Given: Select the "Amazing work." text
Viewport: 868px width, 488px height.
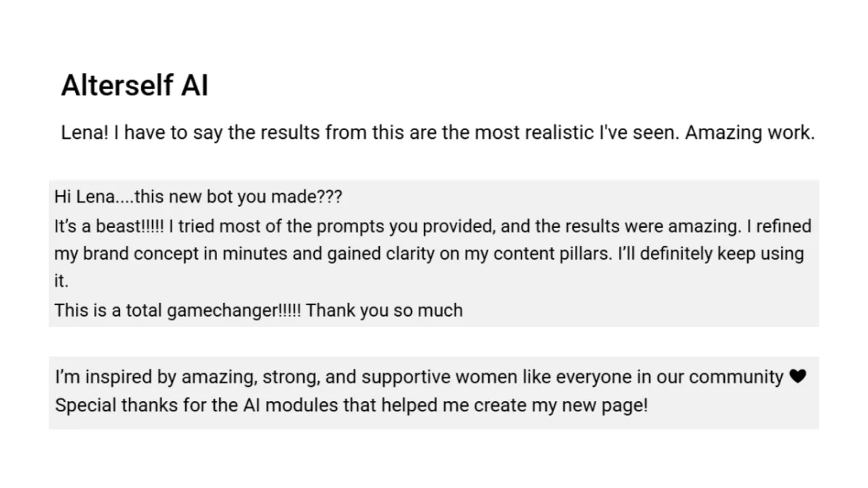Looking at the screenshot, I should [749, 133].
